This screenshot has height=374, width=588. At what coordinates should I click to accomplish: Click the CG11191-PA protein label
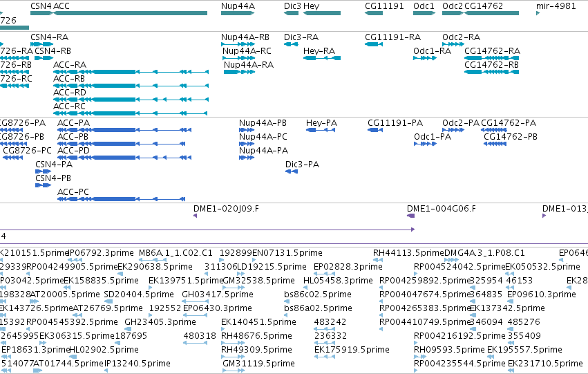(x=395, y=123)
